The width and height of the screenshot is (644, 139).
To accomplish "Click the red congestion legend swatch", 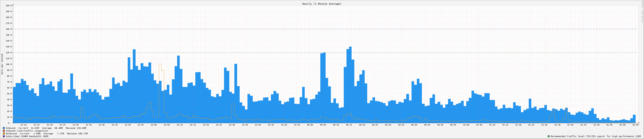I will click(x=4, y=131).
